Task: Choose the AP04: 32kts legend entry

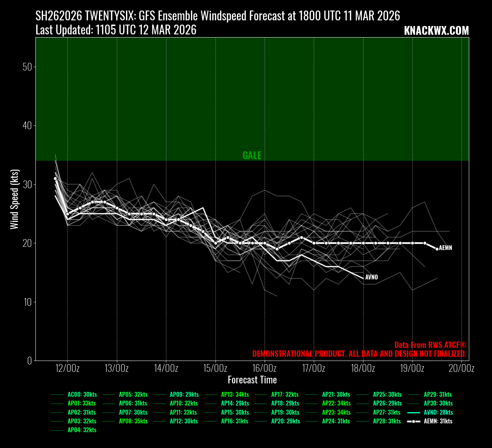Action: [82, 430]
